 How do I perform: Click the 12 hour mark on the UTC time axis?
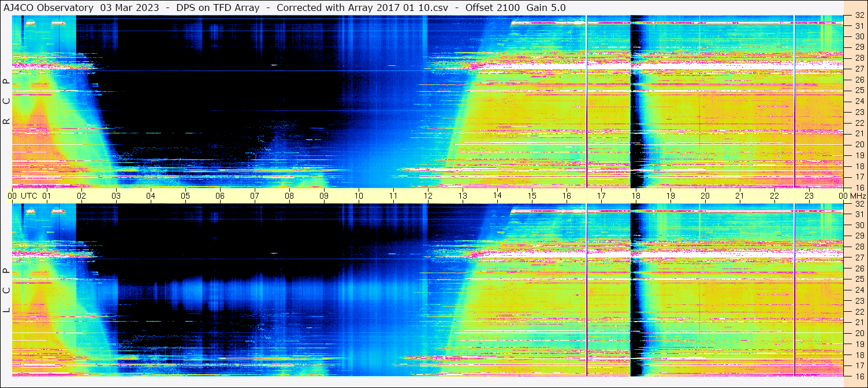[x=428, y=196]
